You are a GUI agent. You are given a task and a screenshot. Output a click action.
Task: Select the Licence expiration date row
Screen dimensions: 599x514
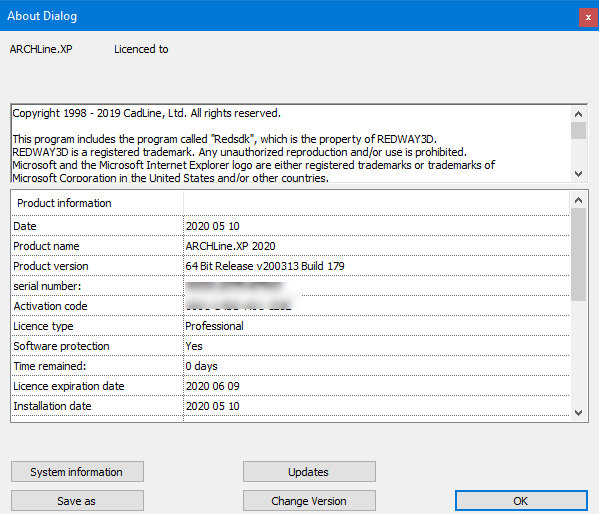pyautogui.click(x=290, y=386)
